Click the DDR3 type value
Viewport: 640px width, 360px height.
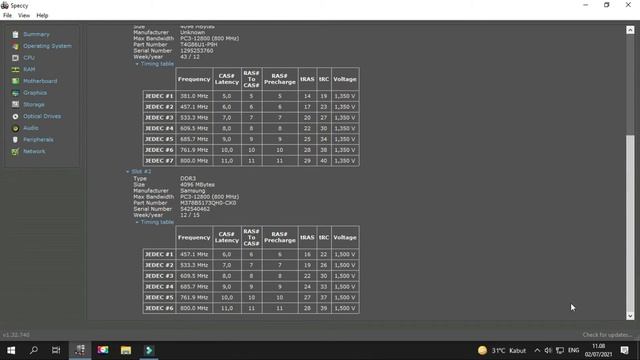188,179
